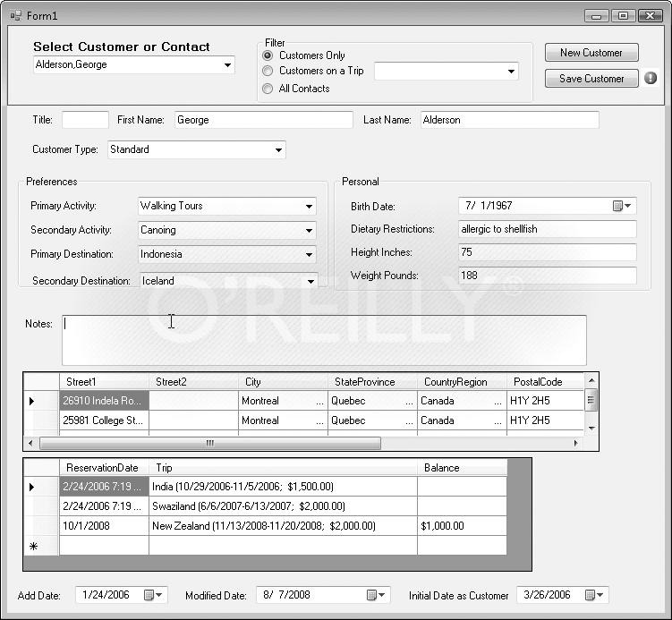Click the address grid horizontal scrollbar thumb
This screenshot has width=672, height=620.
tap(210, 443)
